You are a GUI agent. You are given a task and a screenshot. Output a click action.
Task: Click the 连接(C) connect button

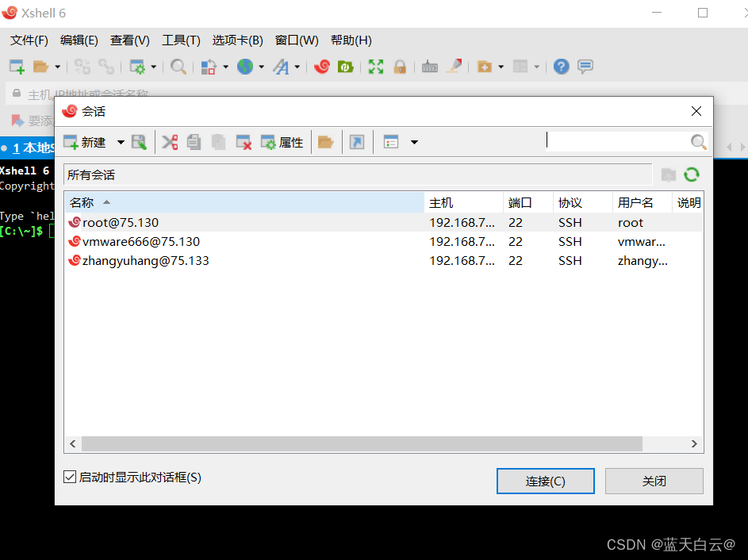coord(545,481)
